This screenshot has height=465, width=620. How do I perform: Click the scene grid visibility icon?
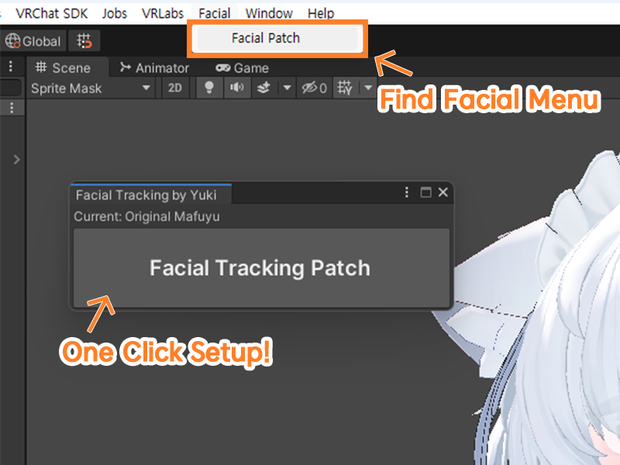(x=344, y=88)
